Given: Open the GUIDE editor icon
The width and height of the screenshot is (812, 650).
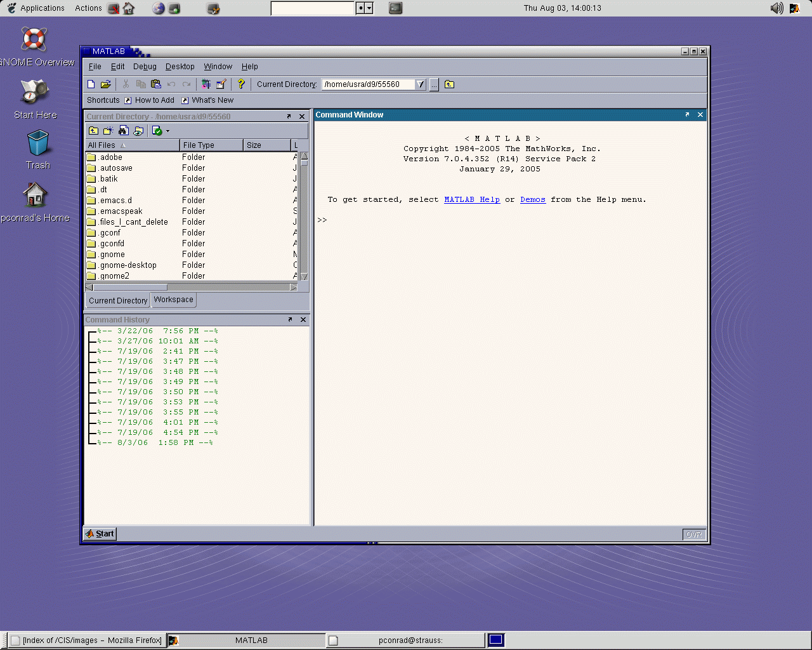Looking at the screenshot, I should pyautogui.click(x=221, y=84).
